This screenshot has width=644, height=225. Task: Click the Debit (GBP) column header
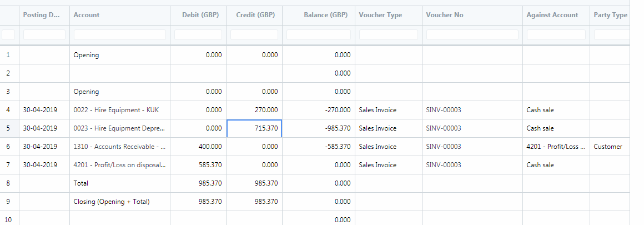coord(198,15)
